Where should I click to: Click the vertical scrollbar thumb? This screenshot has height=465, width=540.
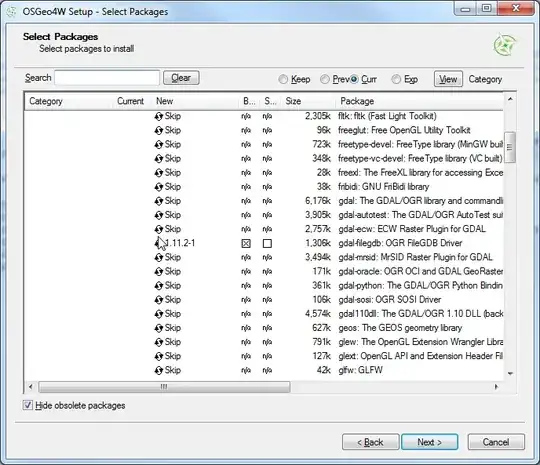pos(510,147)
